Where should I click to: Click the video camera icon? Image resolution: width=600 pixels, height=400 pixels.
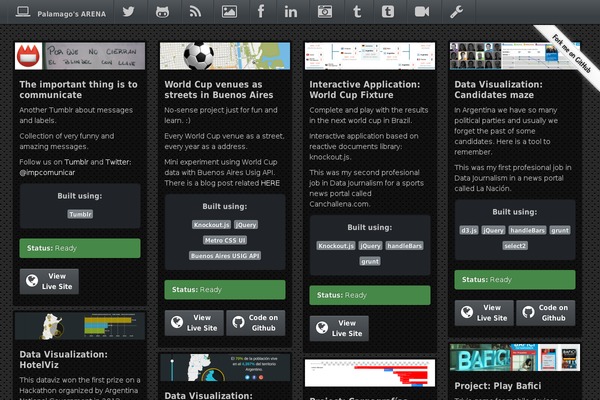click(x=422, y=12)
